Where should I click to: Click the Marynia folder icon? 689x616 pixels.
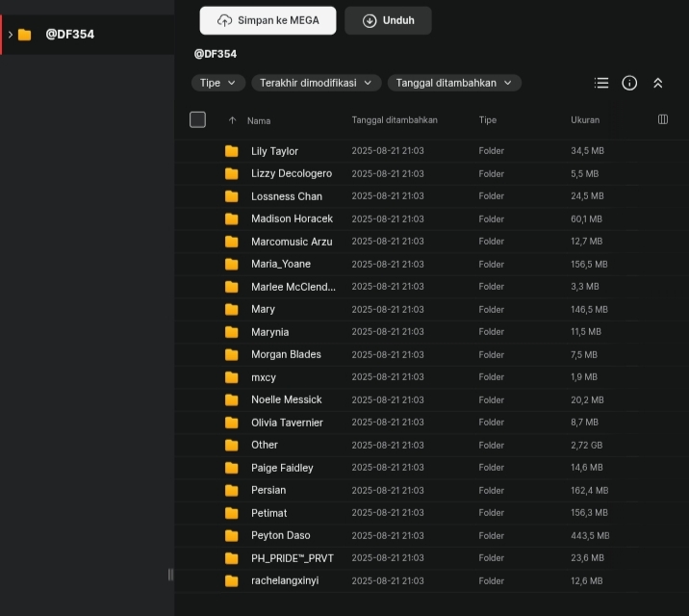[232, 332]
